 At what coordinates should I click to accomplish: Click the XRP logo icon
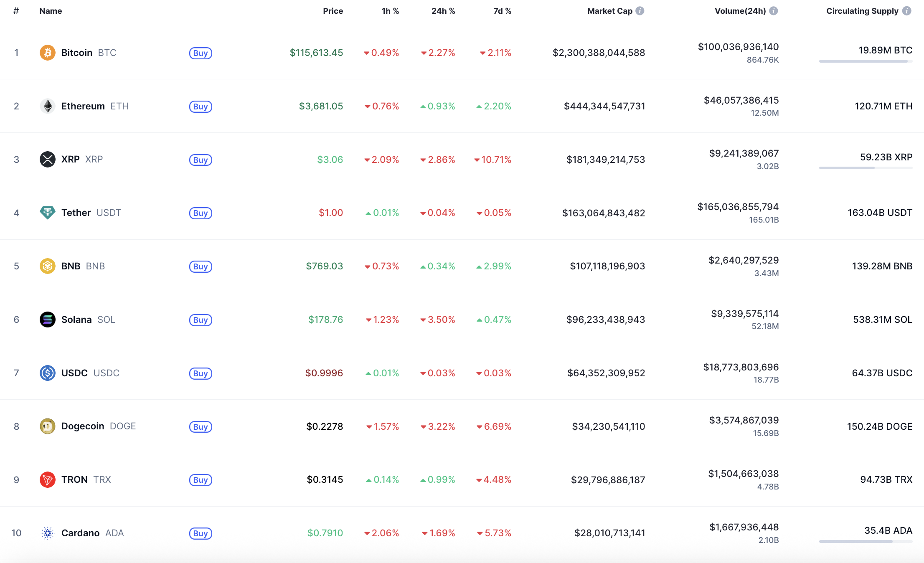click(48, 159)
